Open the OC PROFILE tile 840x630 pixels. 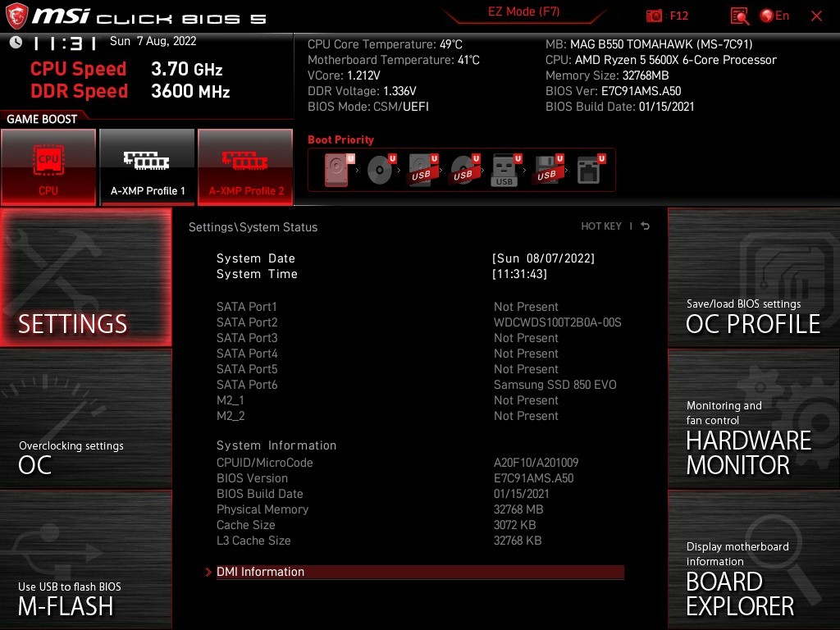pos(754,277)
